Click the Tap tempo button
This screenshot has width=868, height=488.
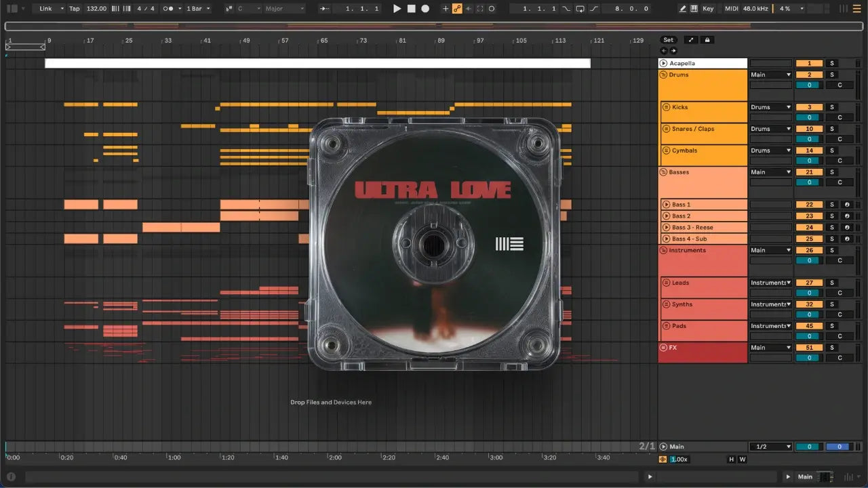point(75,9)
